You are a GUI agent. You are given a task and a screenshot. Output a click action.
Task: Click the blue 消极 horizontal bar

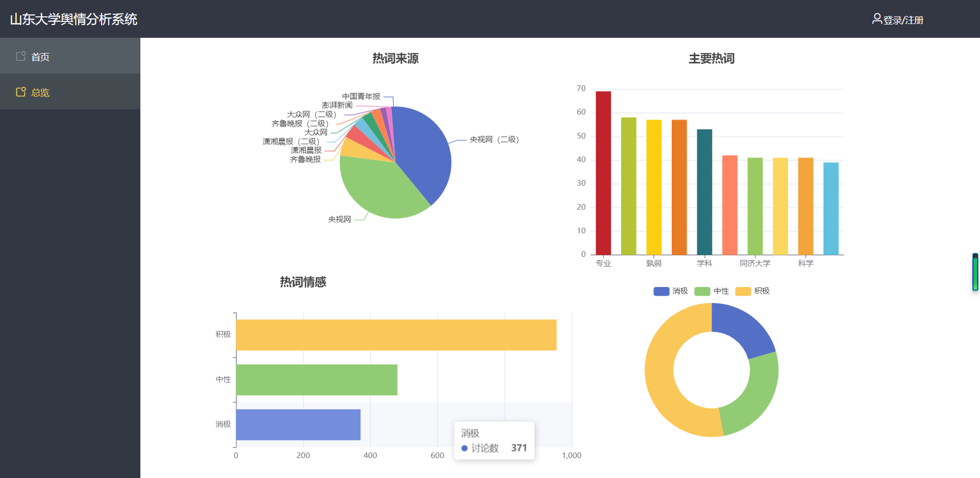(299, 424)
